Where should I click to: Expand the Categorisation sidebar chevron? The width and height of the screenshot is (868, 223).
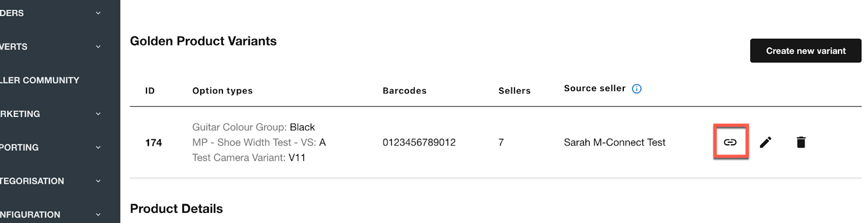pos(98,181)
